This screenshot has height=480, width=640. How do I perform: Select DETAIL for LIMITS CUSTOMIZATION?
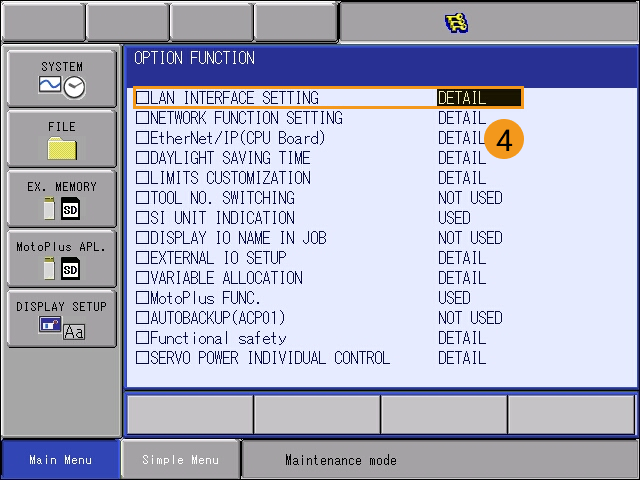[x=462, y=178]
